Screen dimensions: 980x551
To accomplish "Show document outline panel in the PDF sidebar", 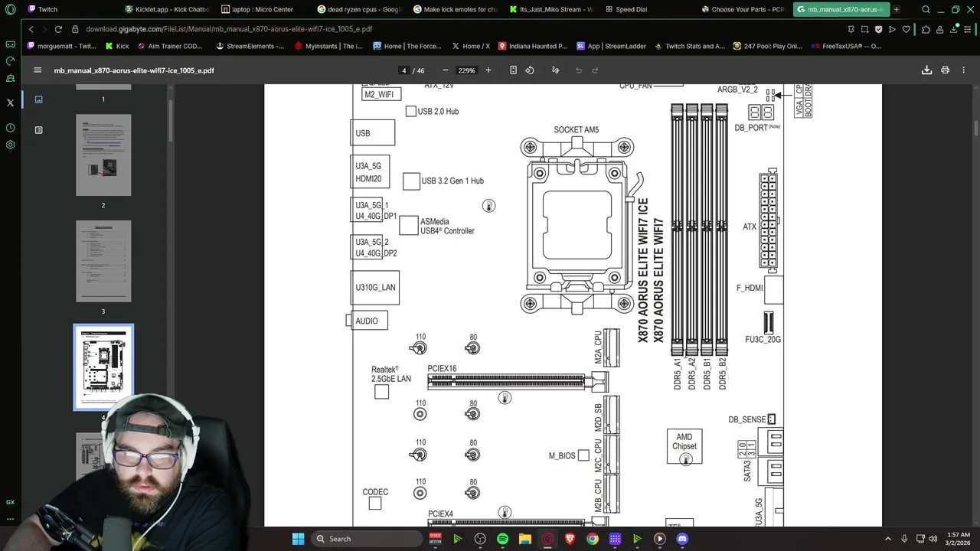I will click(x=38, y=130).
